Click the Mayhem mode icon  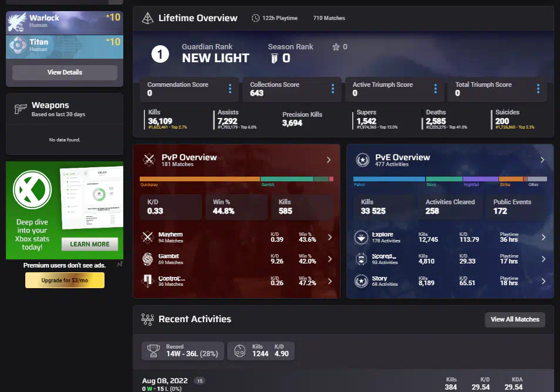[149, 237]
